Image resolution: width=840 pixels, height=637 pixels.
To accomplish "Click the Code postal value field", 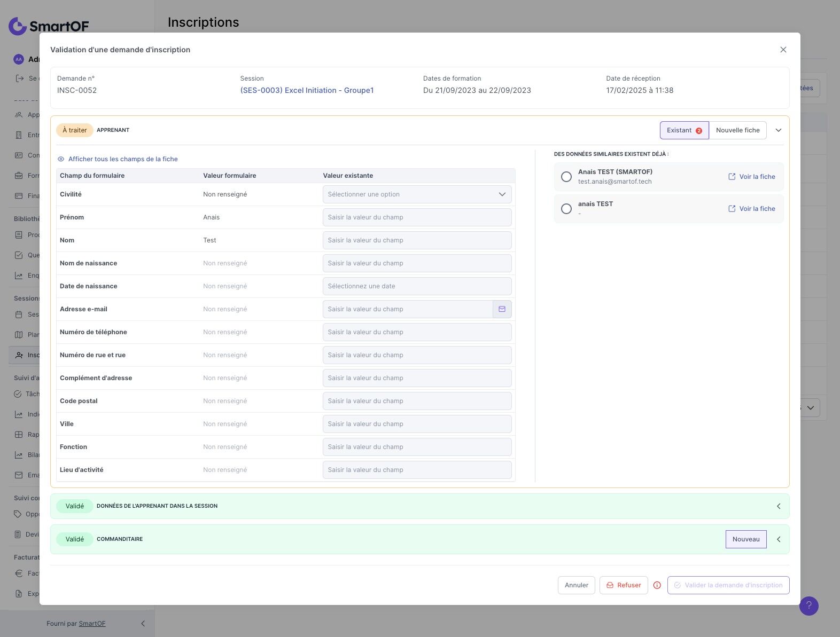I will 417,401.
